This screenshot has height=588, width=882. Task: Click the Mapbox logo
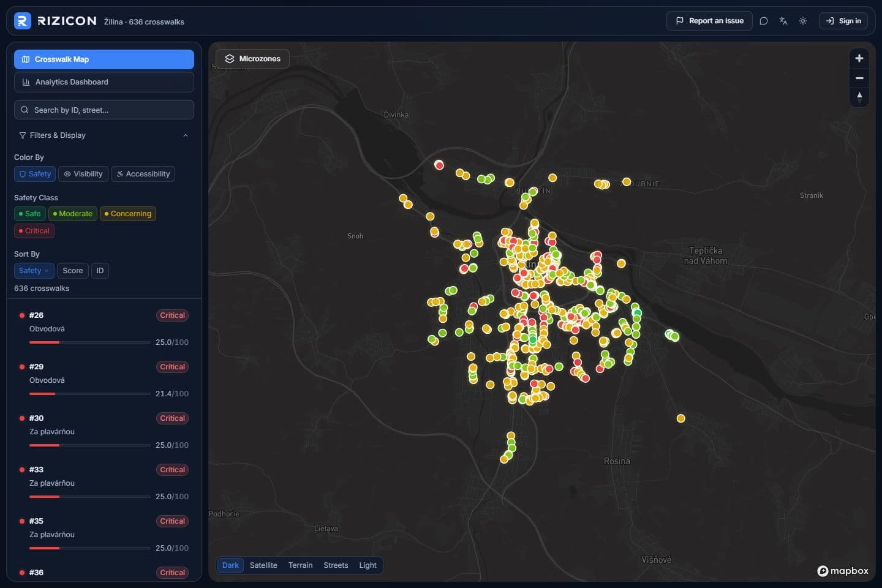843,571
